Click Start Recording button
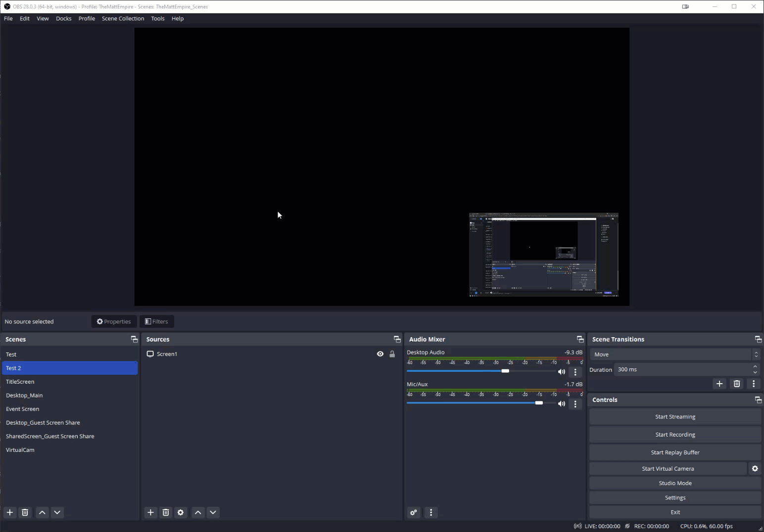This screenshot has width=764, height=532. pos(675,435)
